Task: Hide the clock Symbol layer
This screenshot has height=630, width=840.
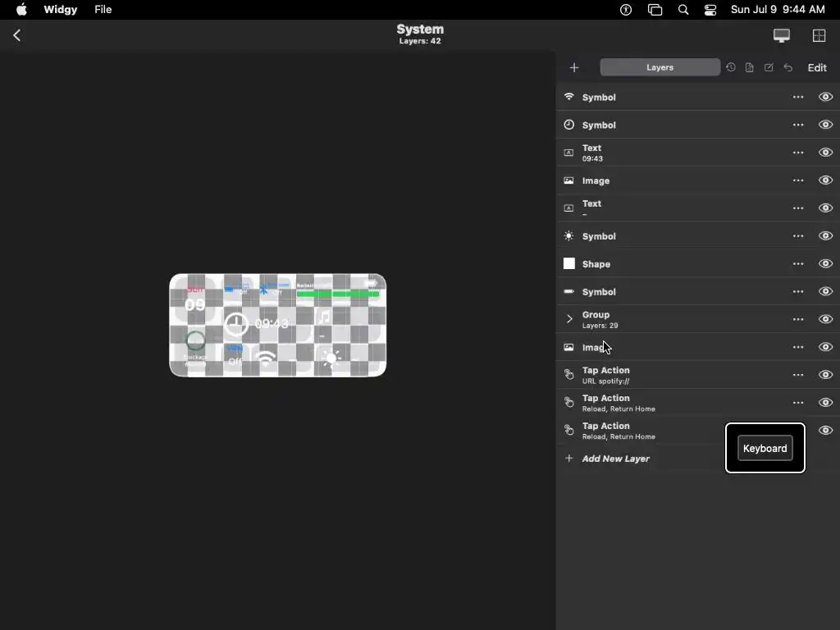Action: click(x=825, y=125)
